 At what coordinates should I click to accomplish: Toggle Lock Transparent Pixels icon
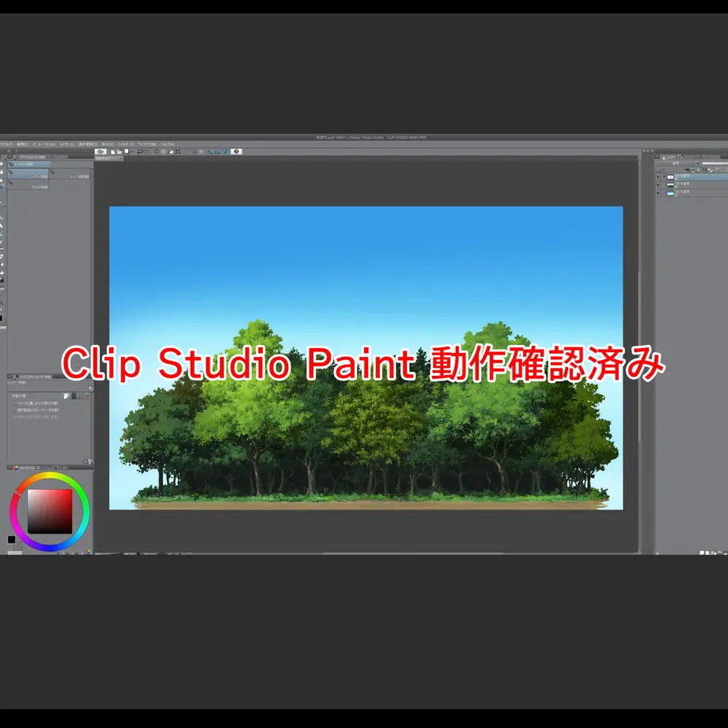pyautogui.click(x=711, y=170)
